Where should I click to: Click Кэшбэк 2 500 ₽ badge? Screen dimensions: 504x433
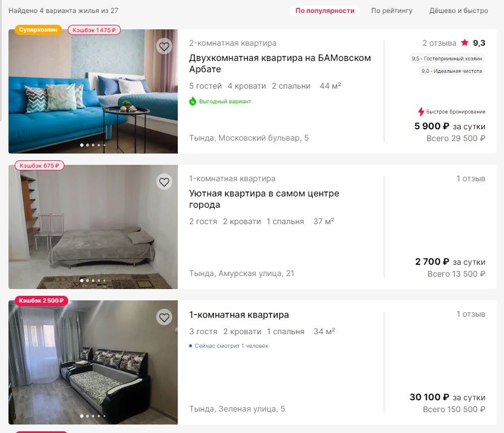click(x=41, y=300)
